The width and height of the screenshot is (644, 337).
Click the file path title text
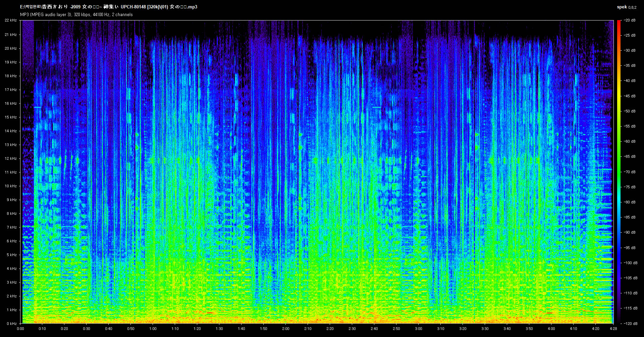(x=109, y=7)
